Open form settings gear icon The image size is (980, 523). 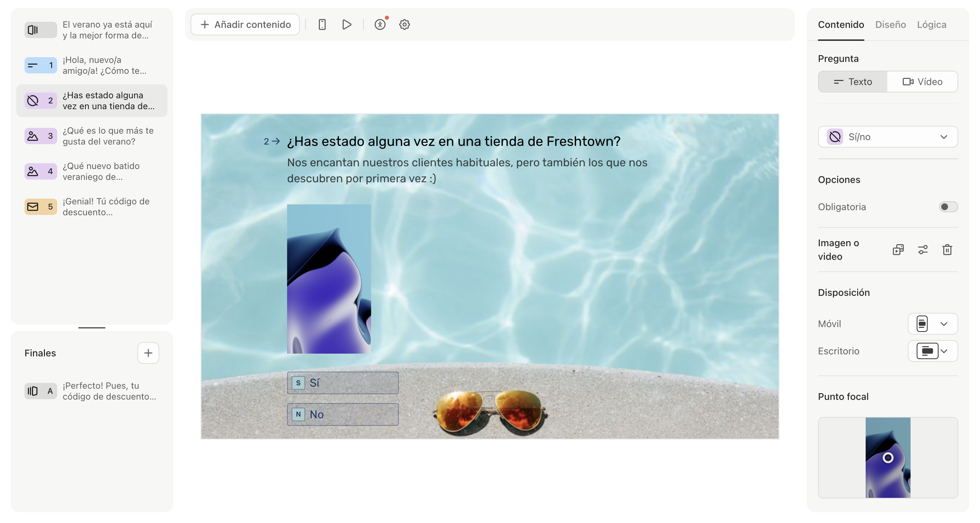point(404,25)
